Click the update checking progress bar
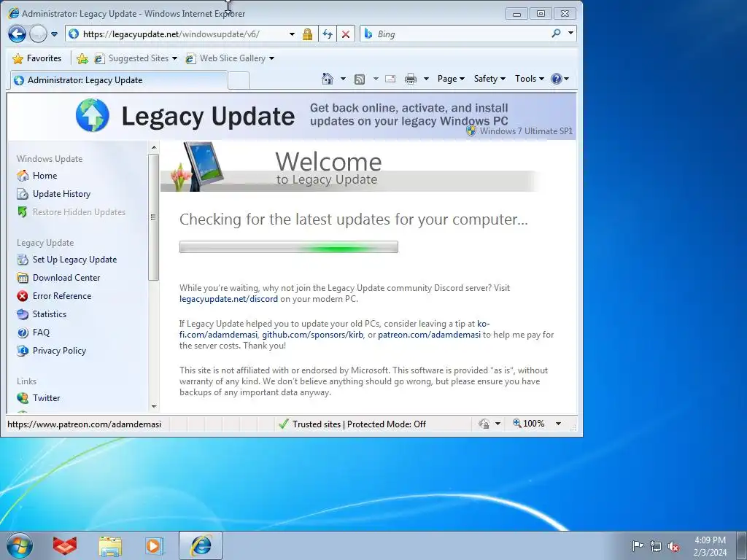This screenshot has height=560, width=747. click(289, 246)
